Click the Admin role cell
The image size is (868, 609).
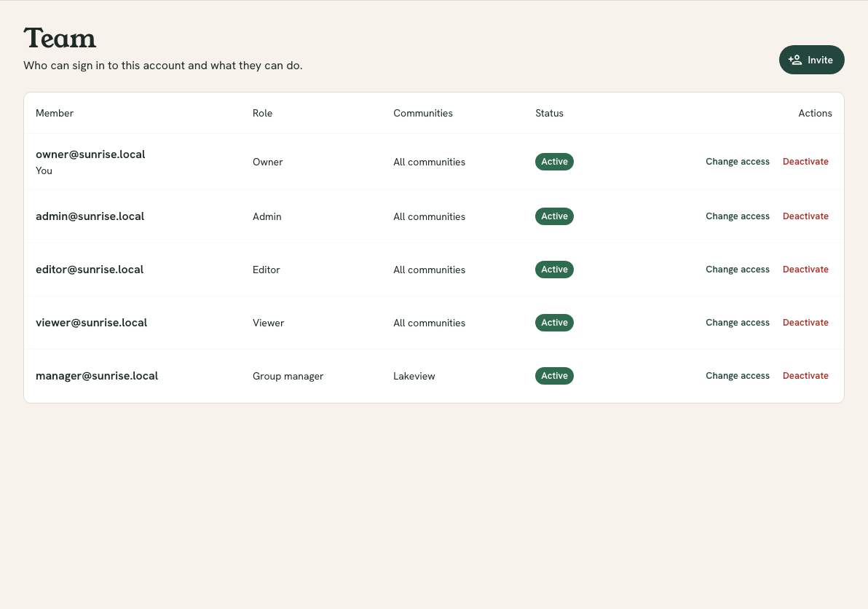tap(267, 217)
